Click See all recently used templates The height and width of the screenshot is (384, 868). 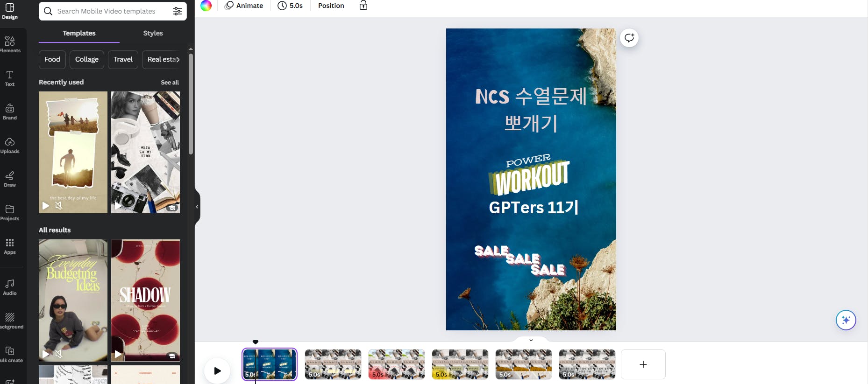tap(170, 83)
